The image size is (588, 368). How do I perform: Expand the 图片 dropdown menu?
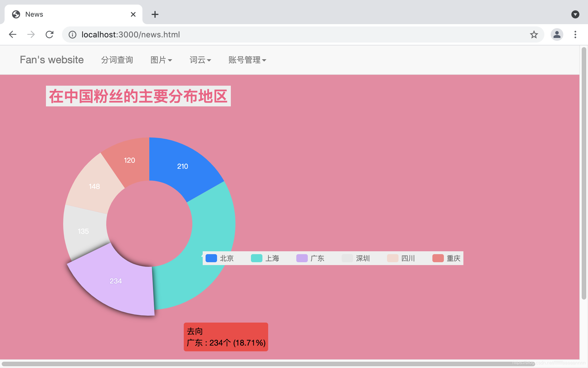click(161, 60)
